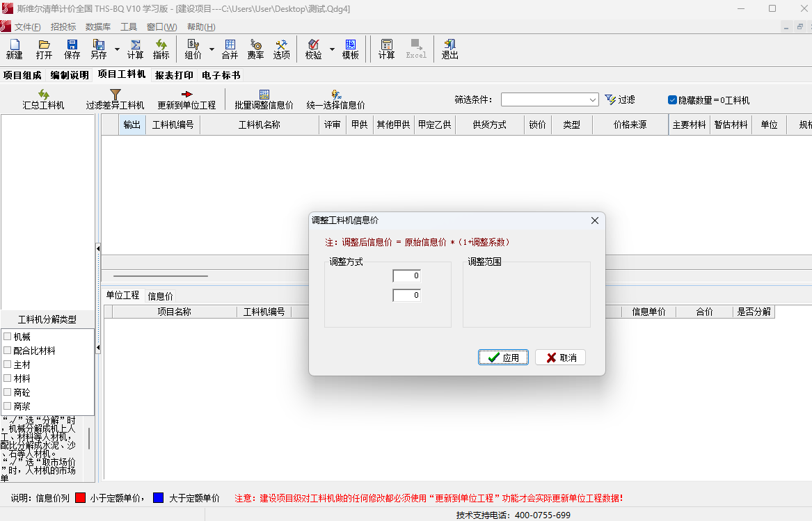This screenshot has width=812, height=521.
Task: Run the 计算 sigma icon next to 另存
Action: coord(135,49)
